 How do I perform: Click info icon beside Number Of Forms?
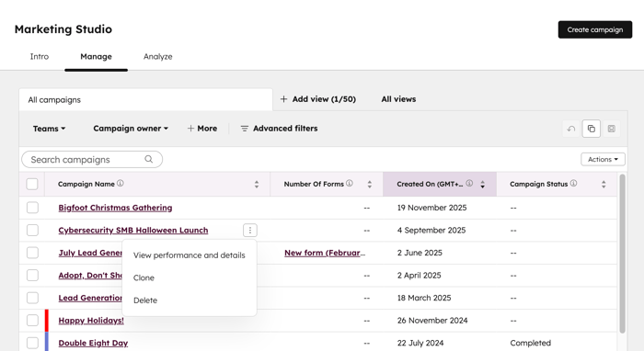click(x=350, y=183)
